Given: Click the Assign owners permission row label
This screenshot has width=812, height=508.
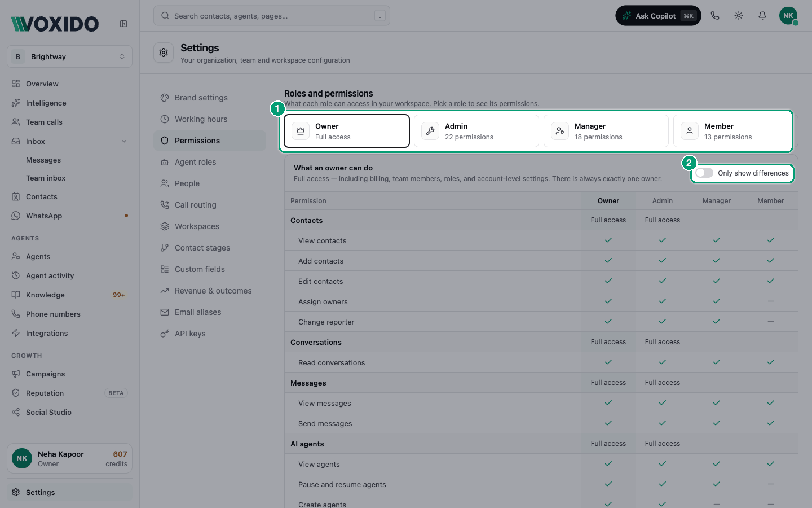Looking at the screenshot, I should coord(323,301).
